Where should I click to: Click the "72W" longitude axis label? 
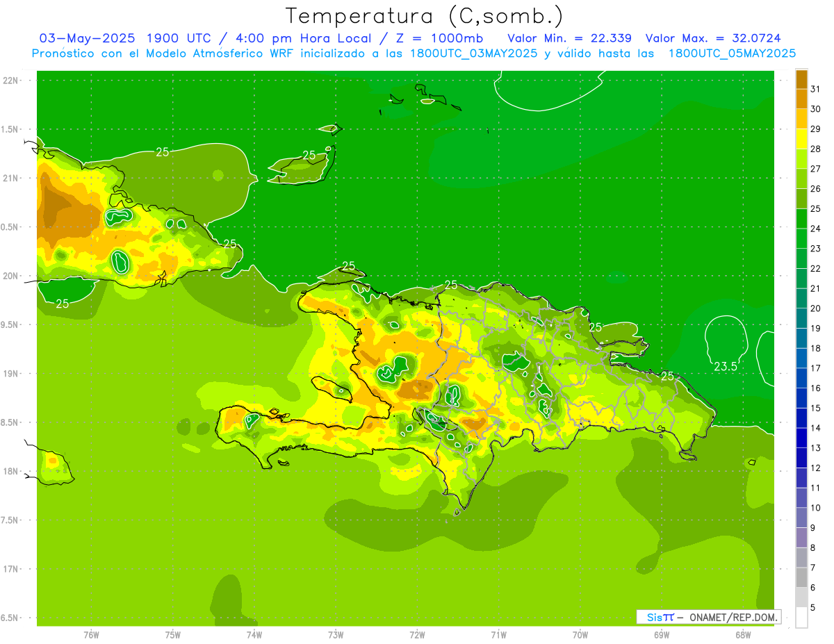pos(417,634)
